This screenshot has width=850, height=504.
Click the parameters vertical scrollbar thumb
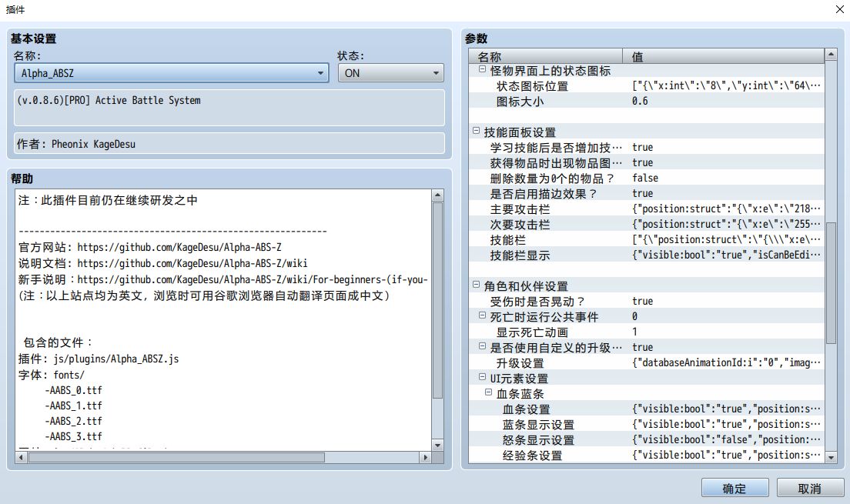[x=831, y=282]
